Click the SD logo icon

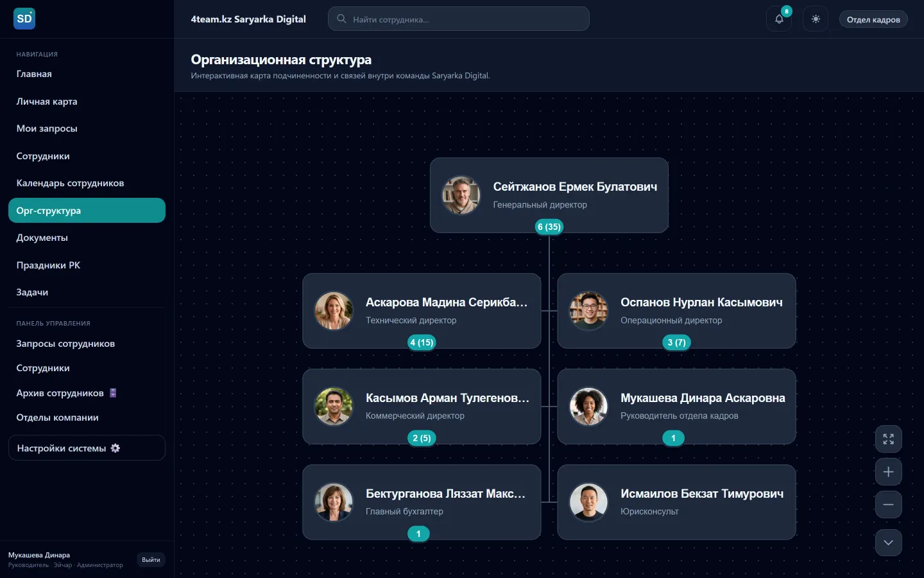point(24,19)
